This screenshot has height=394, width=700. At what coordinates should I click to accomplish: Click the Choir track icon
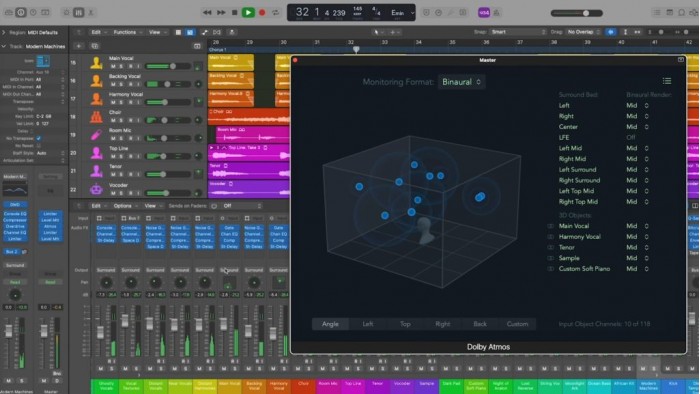96,117
